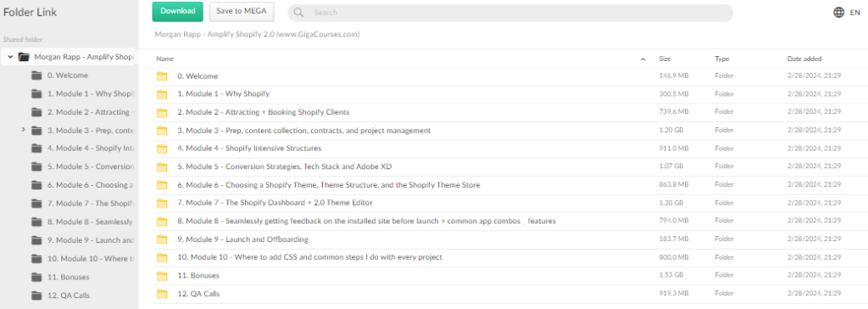
Task: Open 10. Module 10 - Where to add CSS
Action: 309,257
